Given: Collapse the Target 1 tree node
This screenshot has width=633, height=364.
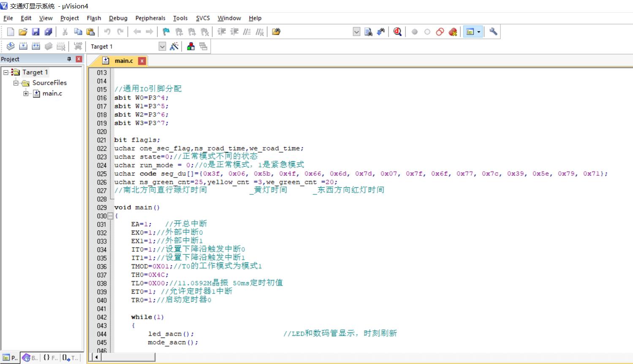Looking at the screenshot, I should 6,72.
